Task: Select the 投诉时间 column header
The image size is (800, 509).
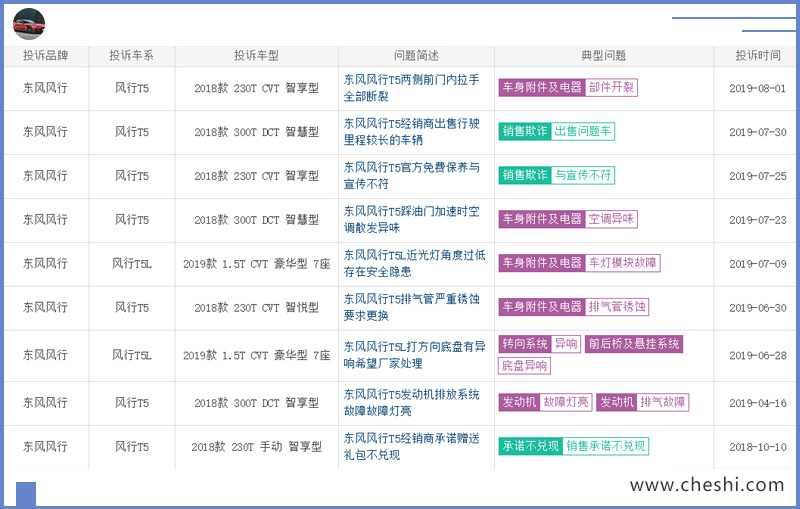Action: [758, 55]
